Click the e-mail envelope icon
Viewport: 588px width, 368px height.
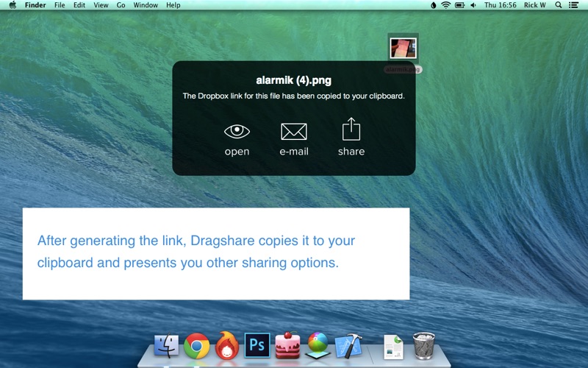tap(294, 132)
